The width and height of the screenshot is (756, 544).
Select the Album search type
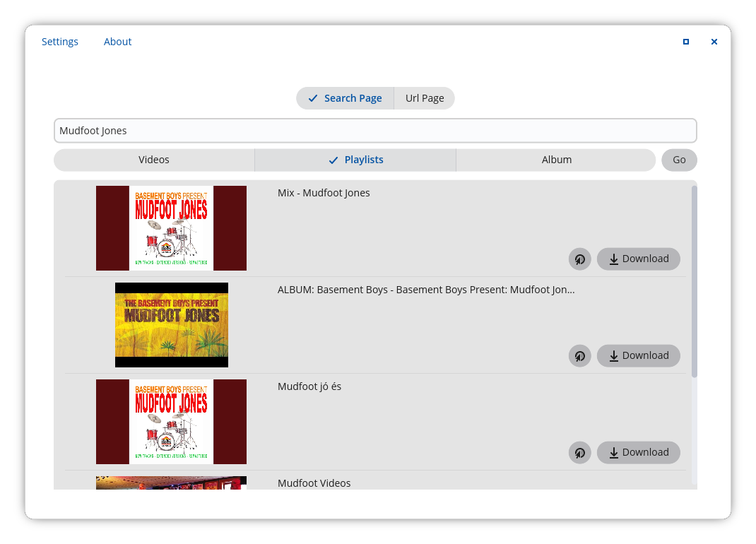pos(556,160)
